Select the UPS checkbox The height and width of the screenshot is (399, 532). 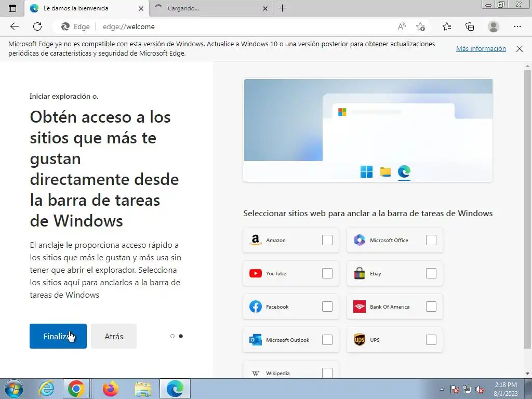pyautogui.click(x=431, y=340)
